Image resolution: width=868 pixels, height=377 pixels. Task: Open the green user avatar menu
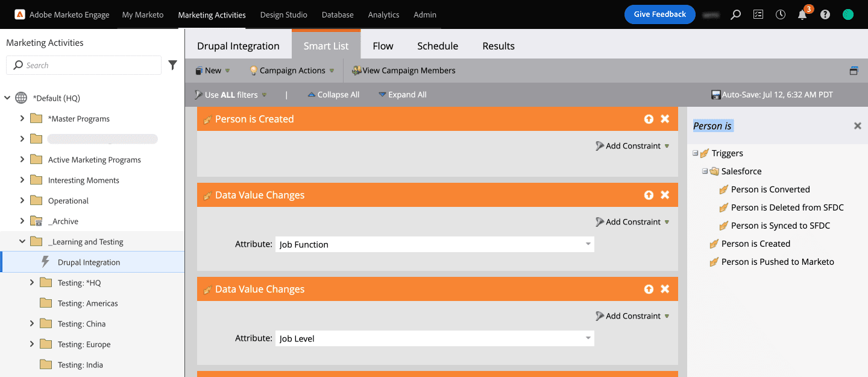pyautogui.click(x=848, y=14)
